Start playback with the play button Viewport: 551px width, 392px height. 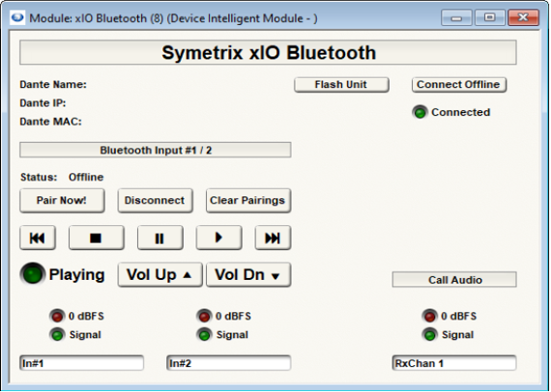click(x=218, y=238)
